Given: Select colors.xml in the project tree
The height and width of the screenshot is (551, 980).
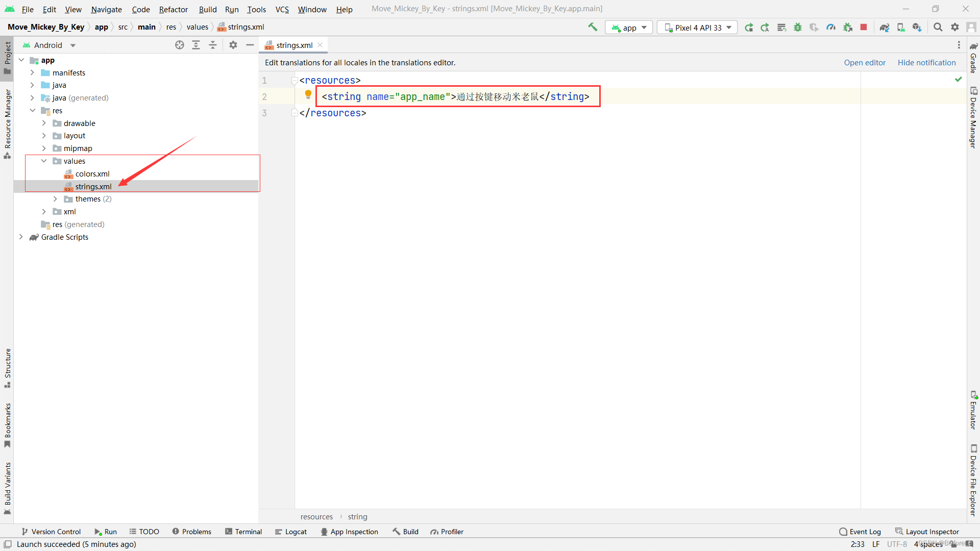Looking at the screenshot, I should (x=92, y=174).
